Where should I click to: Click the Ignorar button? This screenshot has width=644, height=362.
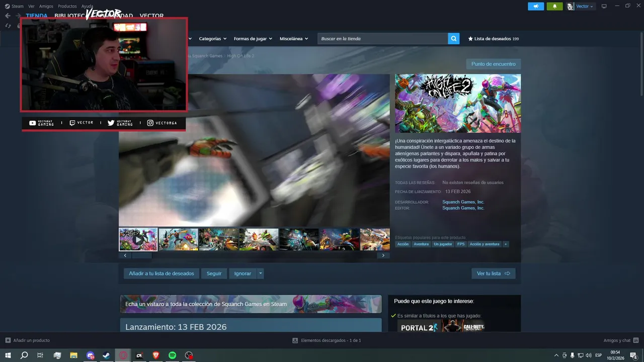[x=243, y=274]
